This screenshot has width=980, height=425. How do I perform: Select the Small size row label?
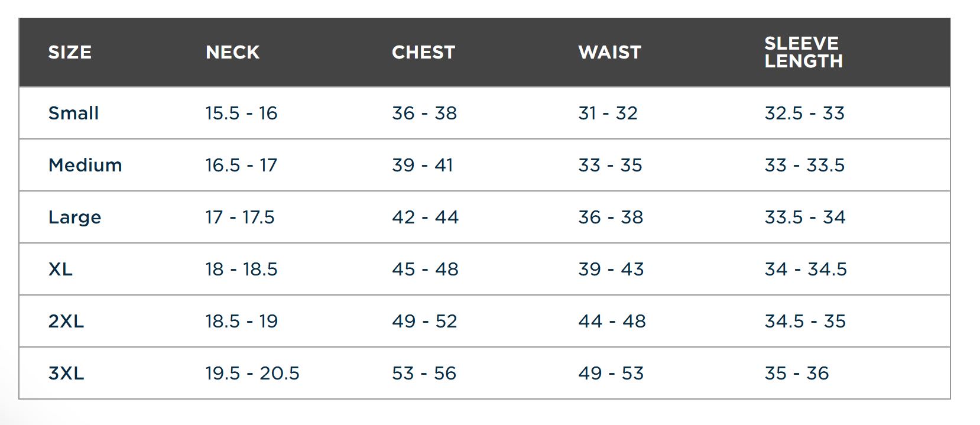(73, 113)
